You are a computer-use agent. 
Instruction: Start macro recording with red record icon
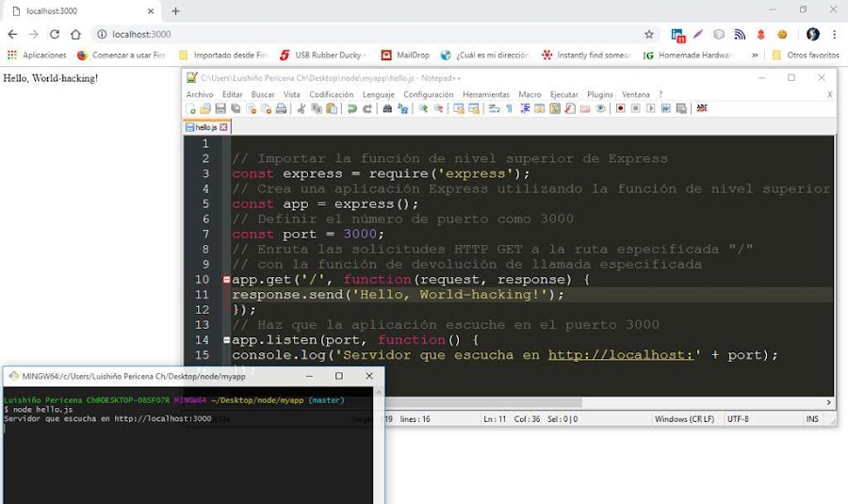pos(620,108)
